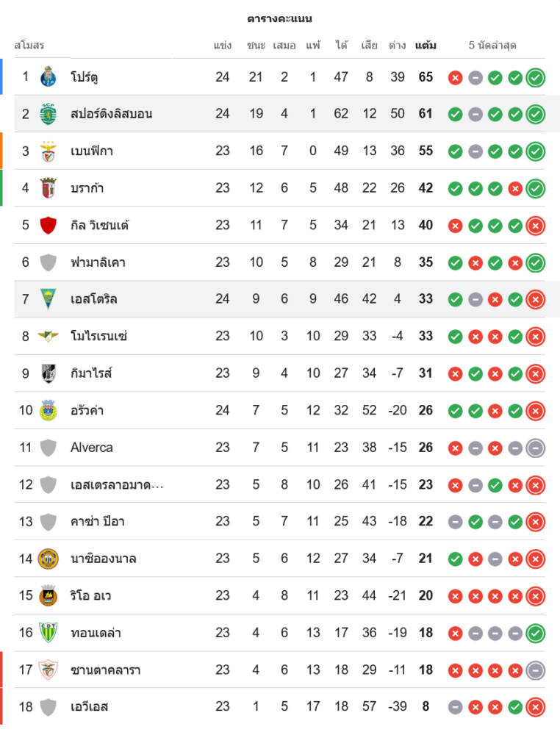Image resolution: width=560 pixels, height=735 pixels.
Task: Click the Estoril yellow crest icon
Action: tap(49, 299)
